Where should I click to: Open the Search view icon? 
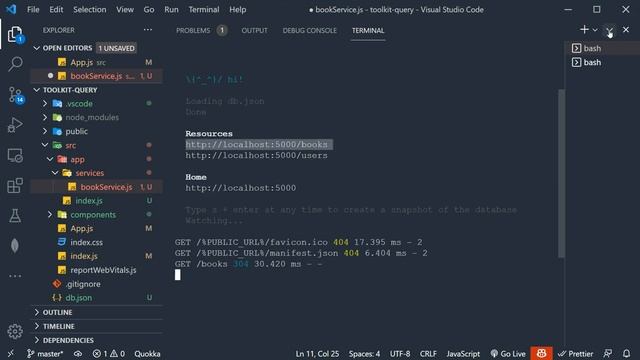[15, 64]
